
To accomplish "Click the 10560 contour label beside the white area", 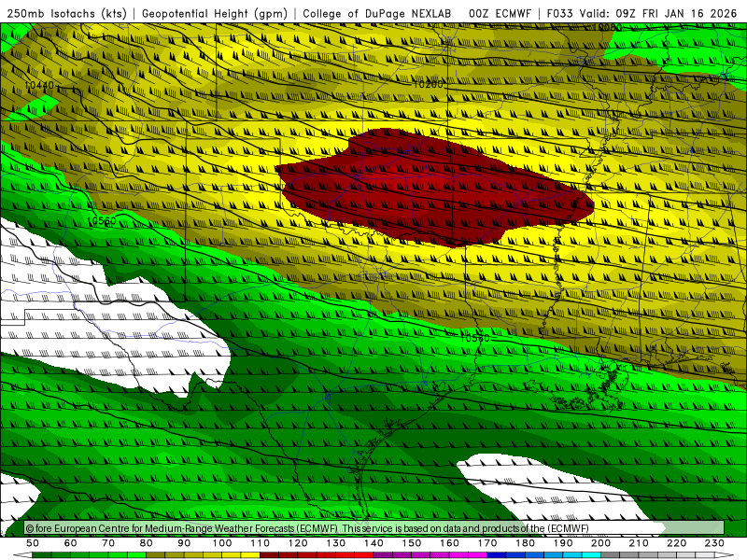I will click(102, 221).
